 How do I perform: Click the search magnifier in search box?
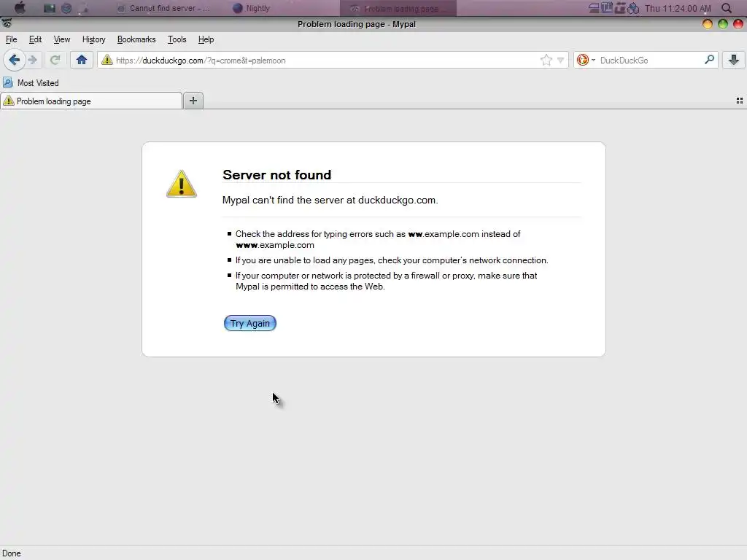pos(709,60)
